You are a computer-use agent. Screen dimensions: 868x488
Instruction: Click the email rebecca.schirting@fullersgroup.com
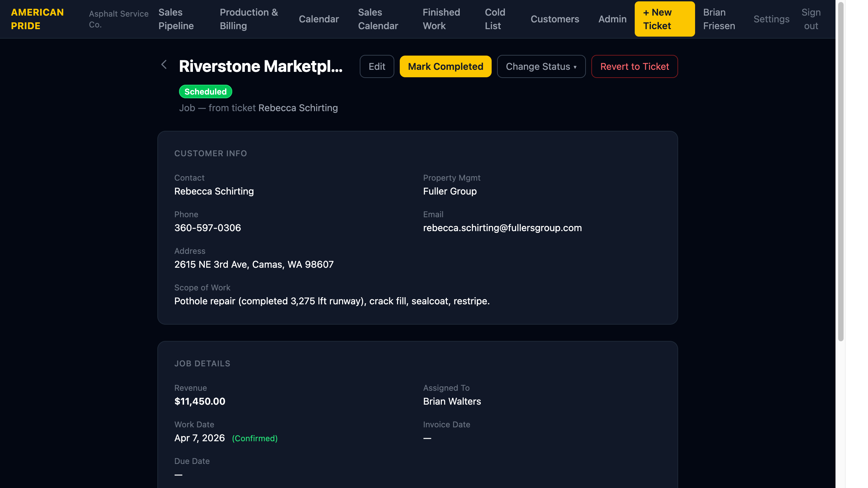[502, 228]
